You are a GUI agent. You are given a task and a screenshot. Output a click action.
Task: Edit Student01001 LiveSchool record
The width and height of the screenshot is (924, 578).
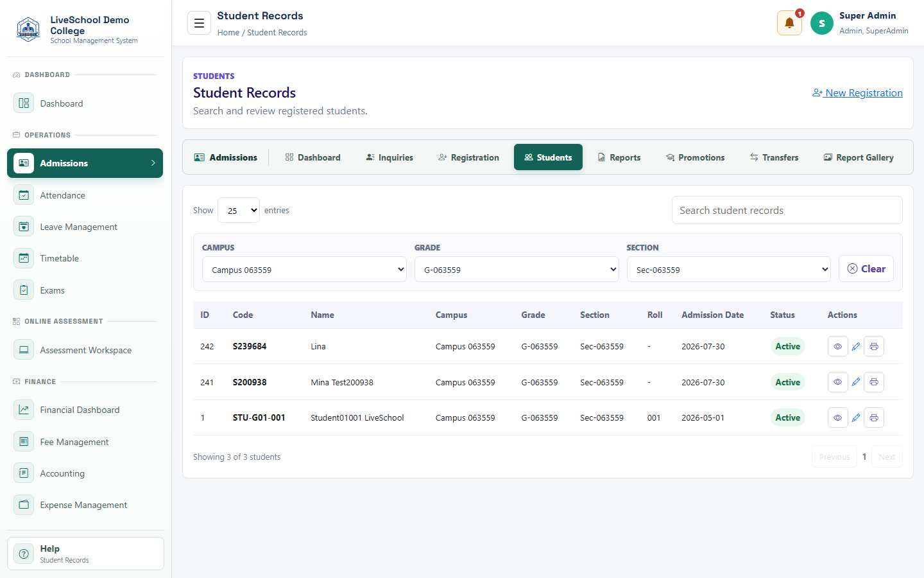coord(856,417)
